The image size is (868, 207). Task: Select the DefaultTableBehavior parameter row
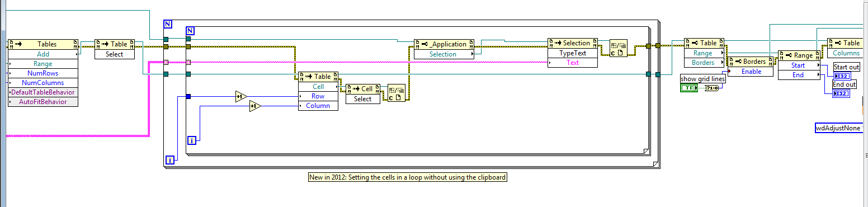pyautogui.click(x=43, y=92)
